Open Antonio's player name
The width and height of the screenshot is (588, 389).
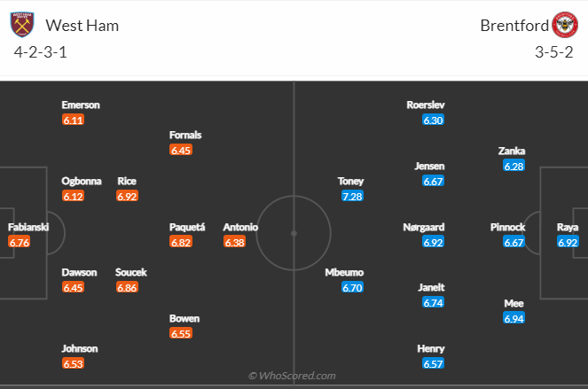click(240, 227)
